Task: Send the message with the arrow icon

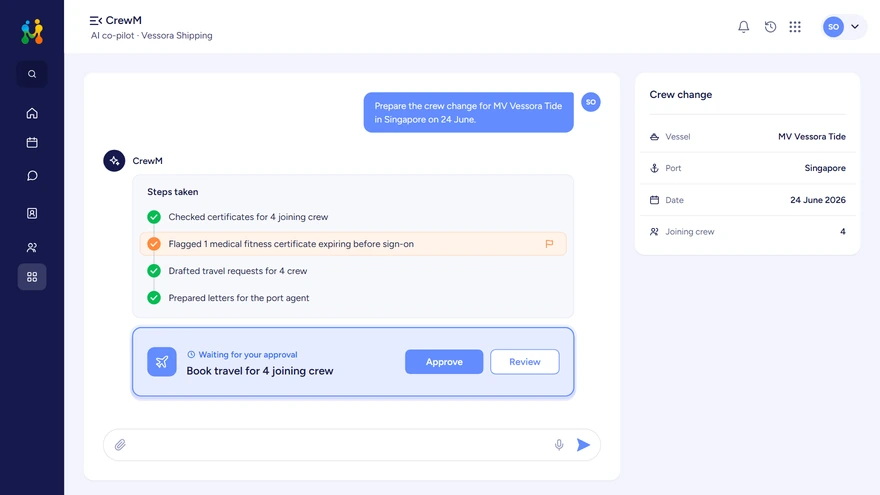Action: tap(583, 445)
